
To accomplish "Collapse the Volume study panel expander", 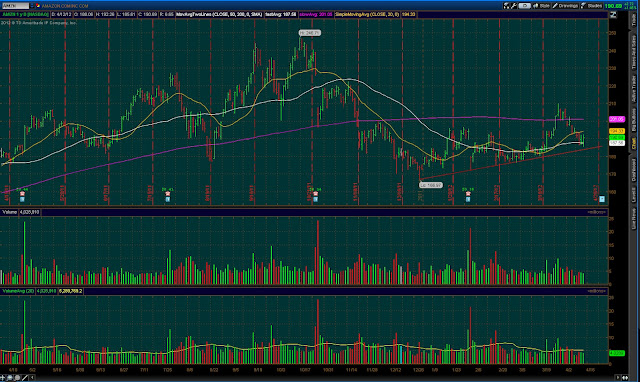I will click(597, 212).
